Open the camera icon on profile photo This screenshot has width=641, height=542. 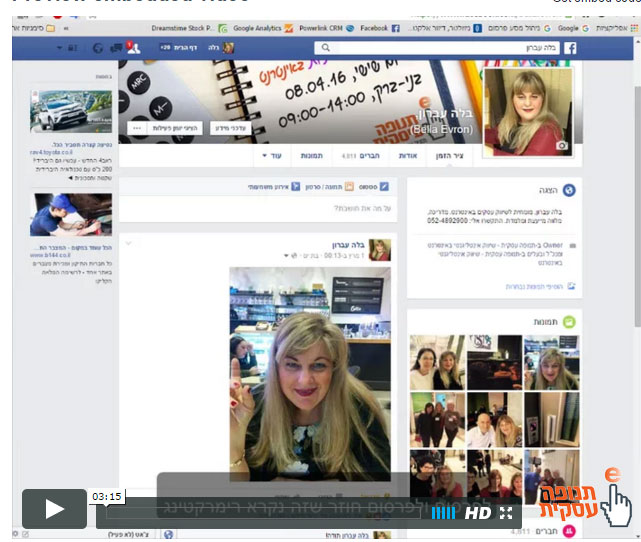pos(562,145)
